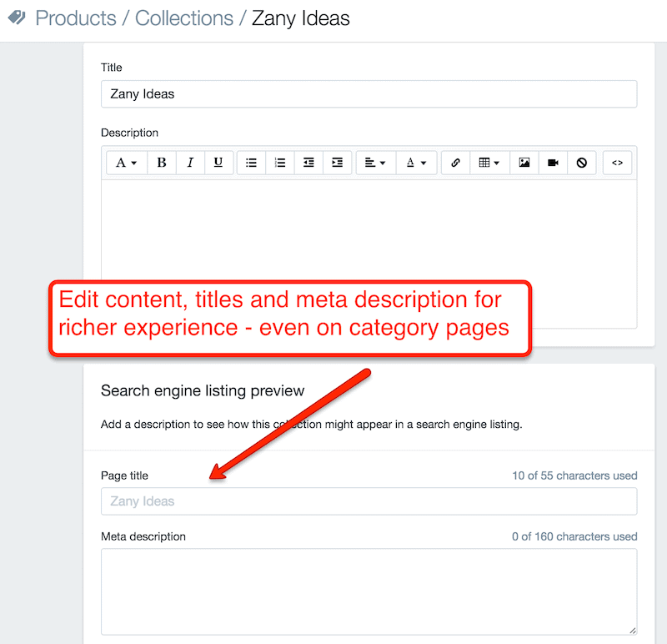The height and width of the screenshot is (644, 667).
Task: Open the text color dropdown
Action: pos(416,163)
